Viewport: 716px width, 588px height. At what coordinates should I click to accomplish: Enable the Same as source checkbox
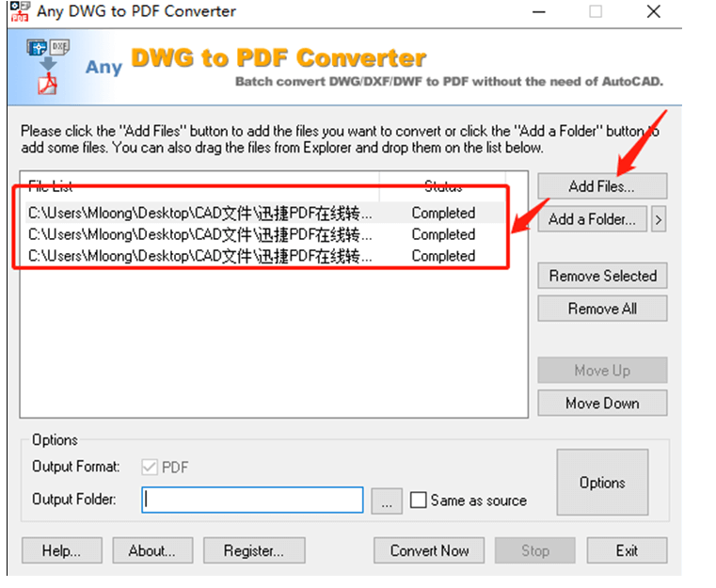tap(419, 500)
